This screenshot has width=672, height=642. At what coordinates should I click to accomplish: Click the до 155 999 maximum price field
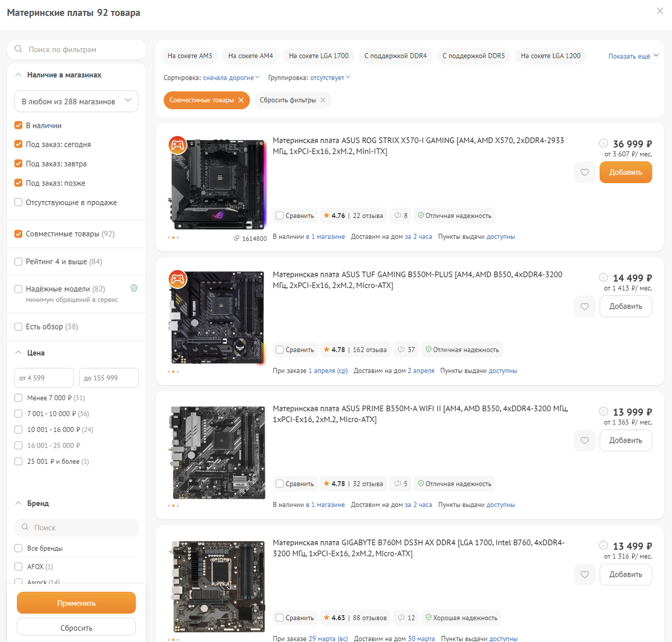109,378
